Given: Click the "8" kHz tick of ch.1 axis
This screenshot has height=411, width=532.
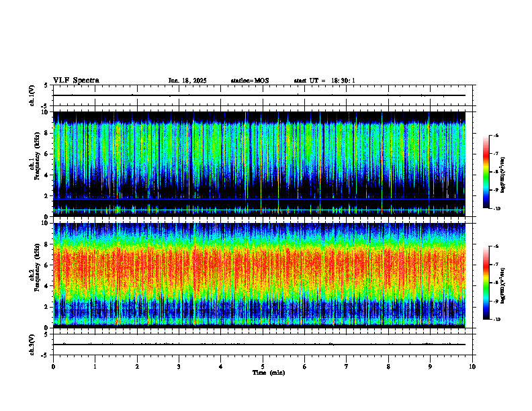Looking at the screenshot, I should 47,133.
